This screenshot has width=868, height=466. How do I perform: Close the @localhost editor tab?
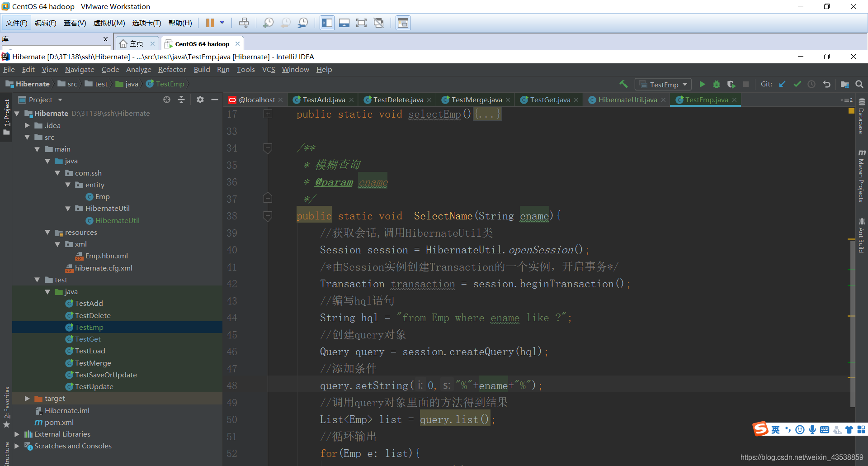point(280,100)
